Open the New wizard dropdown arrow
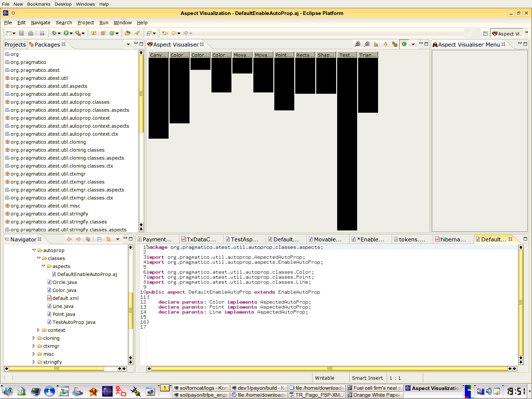The width and height of the screenshot is (532, 399). pos(14,33)
